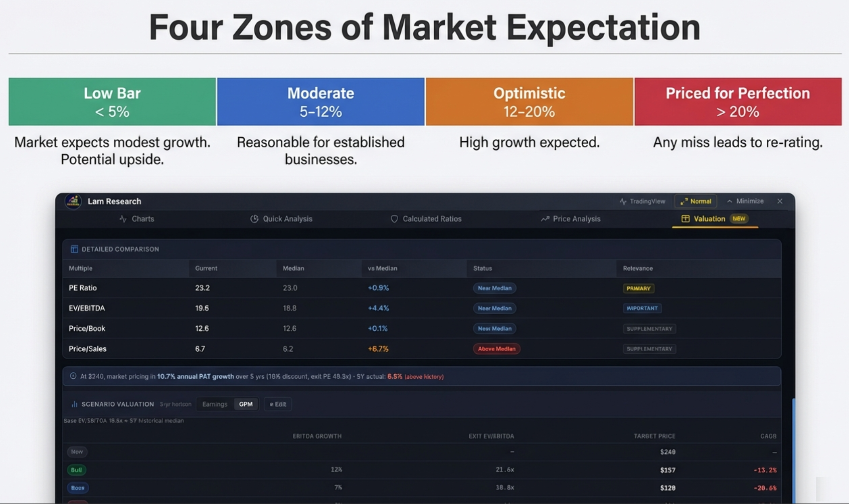Switch to the Price Analysis tab
849x504 pixels.
pyautogui.click(x=571, y=219)
